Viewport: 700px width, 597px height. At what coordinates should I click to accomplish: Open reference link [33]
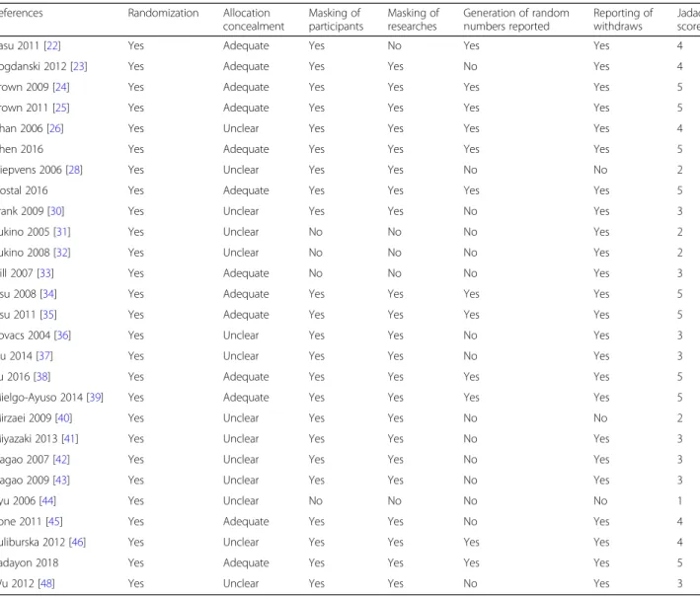(45, 273)
